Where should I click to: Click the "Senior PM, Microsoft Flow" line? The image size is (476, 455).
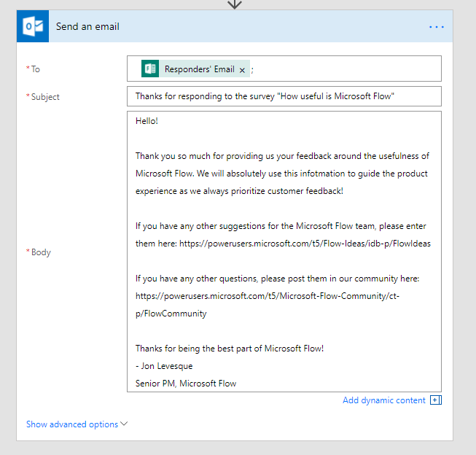click(186, 384)
